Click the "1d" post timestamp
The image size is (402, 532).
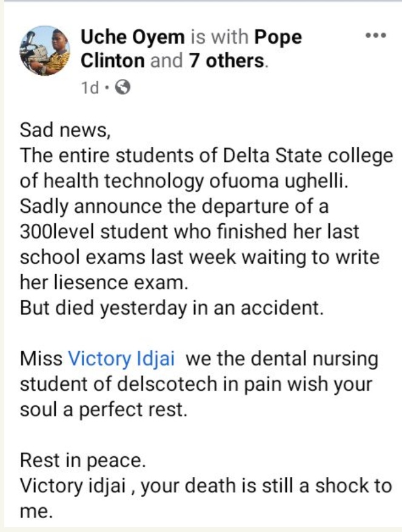(90, 88)
